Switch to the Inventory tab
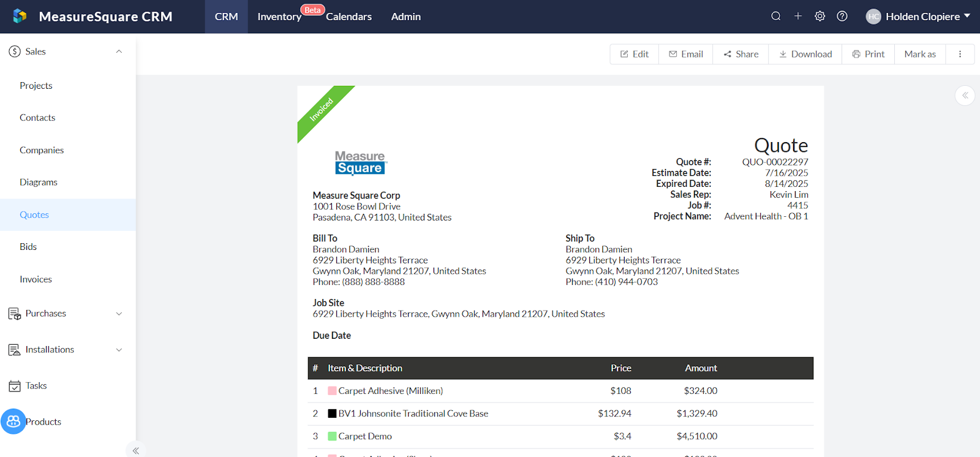Viewport: 980px width, 457px height. [x=279, y=17]
